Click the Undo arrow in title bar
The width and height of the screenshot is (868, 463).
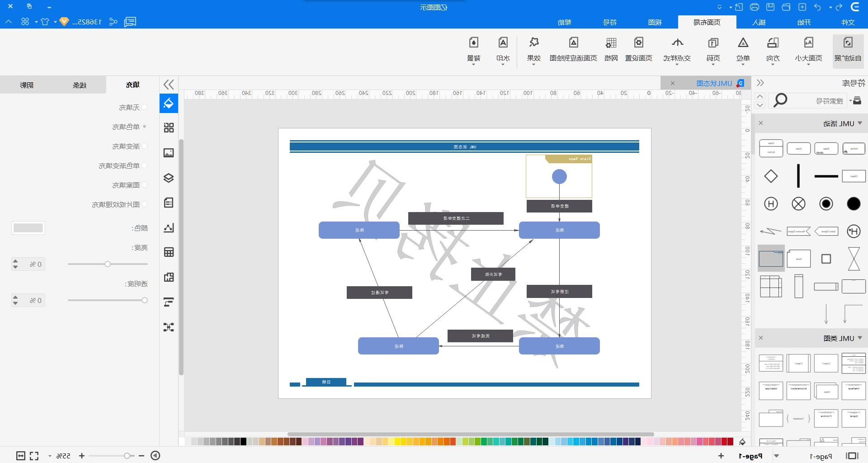(817, 7)
